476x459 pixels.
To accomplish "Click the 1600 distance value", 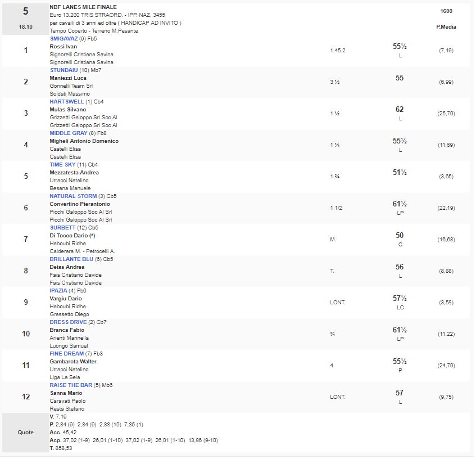I will click(x=446, y=11).
